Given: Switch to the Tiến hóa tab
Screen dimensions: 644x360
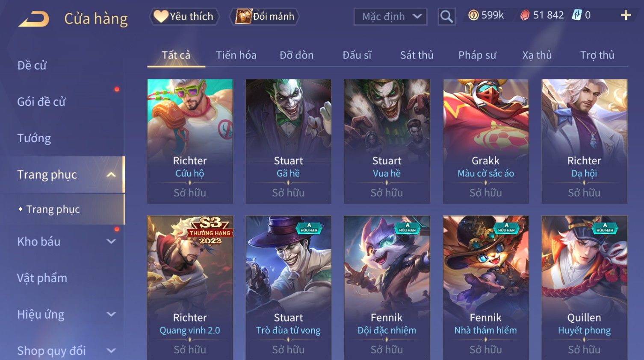Looking at the screenshot, I should coord(236,55).
